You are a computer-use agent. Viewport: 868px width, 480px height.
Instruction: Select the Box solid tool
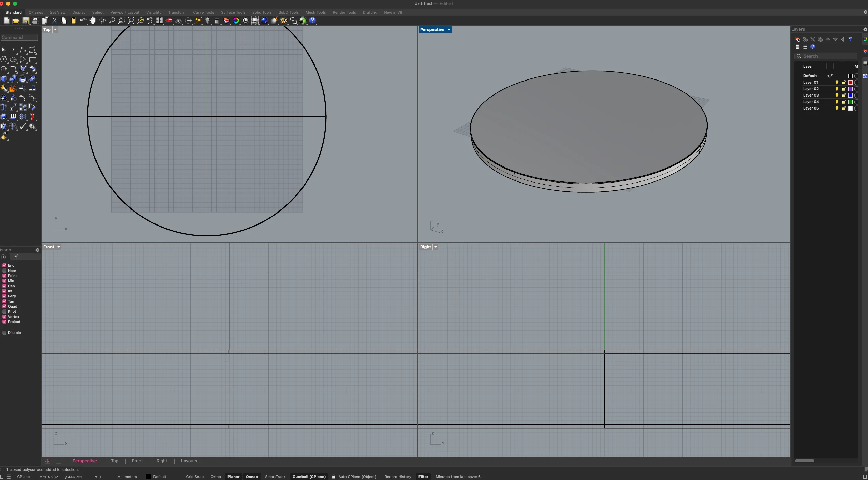[x=4, y=78]
